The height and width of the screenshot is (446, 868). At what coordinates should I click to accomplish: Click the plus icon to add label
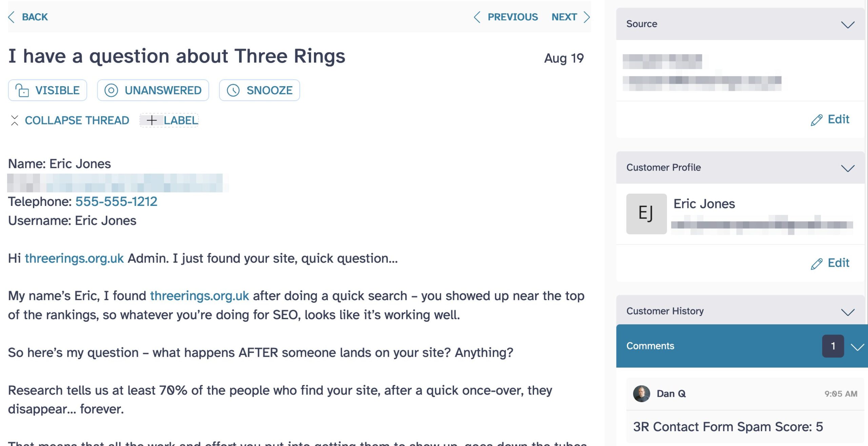152,120
